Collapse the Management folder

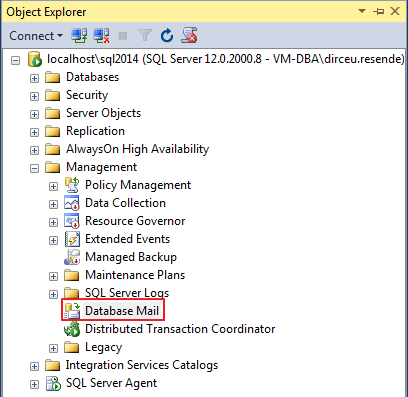(34, 168)
